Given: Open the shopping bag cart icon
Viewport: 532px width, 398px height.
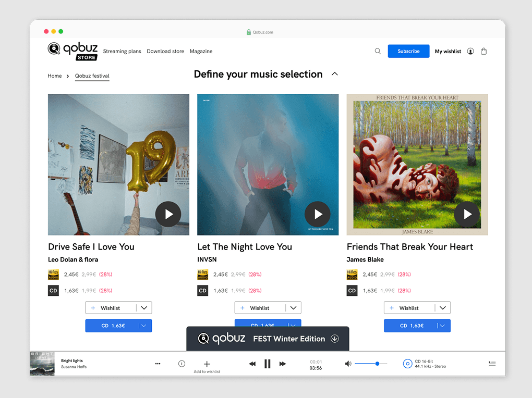Looking at the screenshot, I should click(x=484, y=51).
